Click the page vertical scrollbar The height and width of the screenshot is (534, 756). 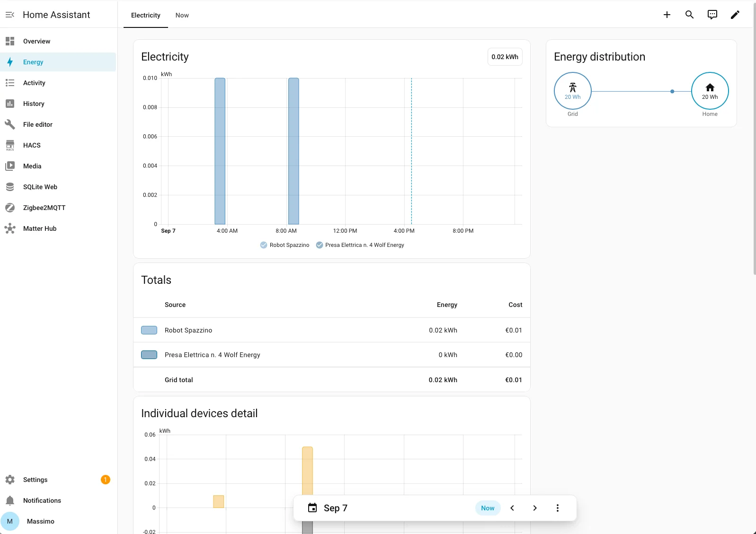click(x=754, y=138)
